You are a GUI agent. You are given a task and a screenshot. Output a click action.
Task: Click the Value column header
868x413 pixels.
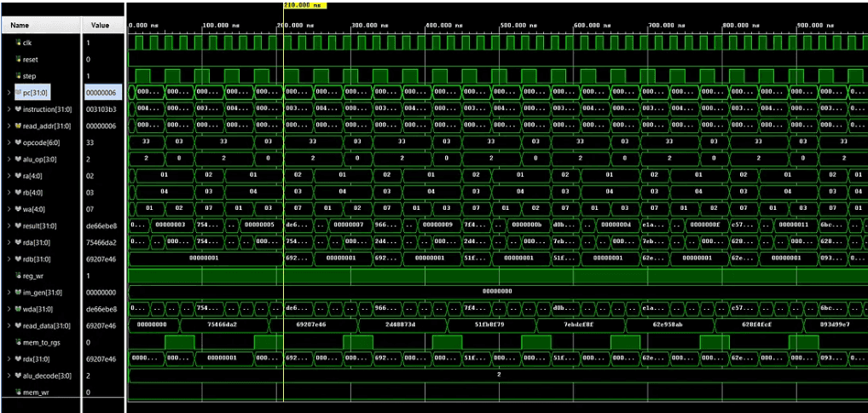103,25
